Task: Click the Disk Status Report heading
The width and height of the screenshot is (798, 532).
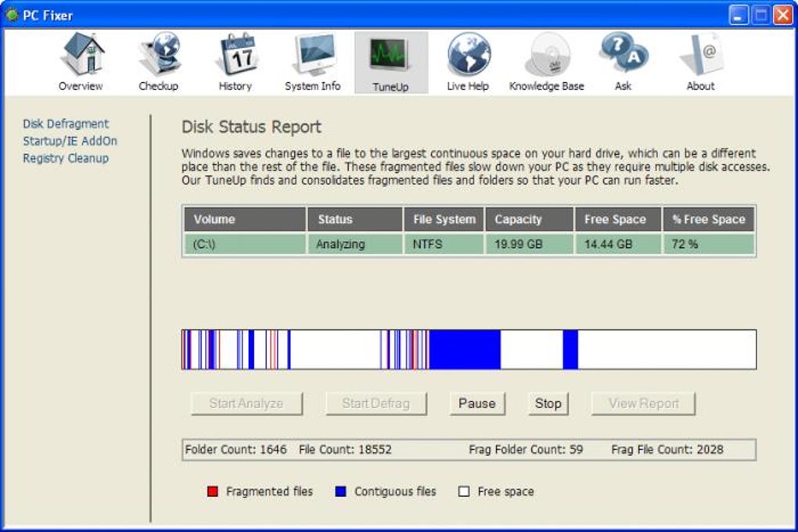Action: [x=251, y=127]
